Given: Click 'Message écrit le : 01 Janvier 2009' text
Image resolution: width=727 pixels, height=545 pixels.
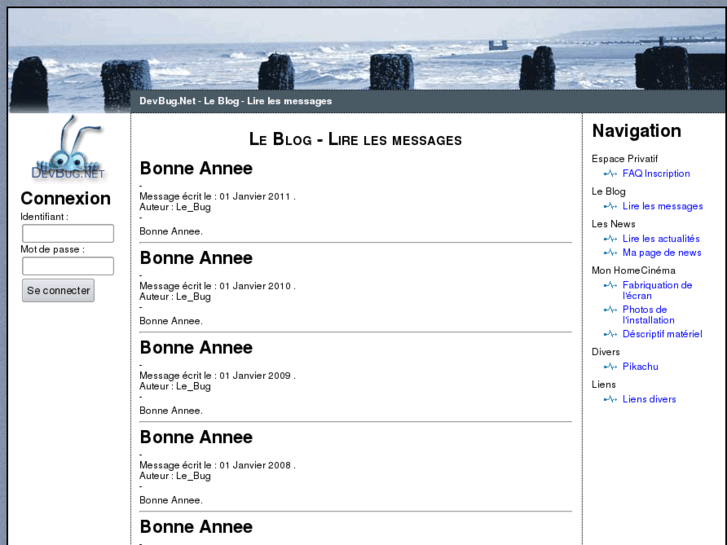Looking at the screenshot, I should point(217,375).
